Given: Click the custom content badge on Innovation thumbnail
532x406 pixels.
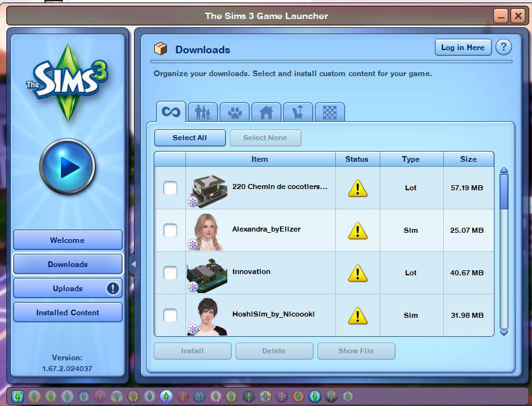Looking at the screenshot, I should point(193,287).
